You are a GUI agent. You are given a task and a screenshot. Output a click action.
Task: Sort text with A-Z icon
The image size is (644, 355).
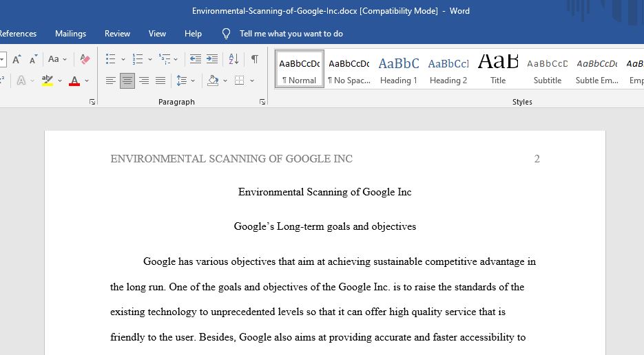tap(233, 59)
